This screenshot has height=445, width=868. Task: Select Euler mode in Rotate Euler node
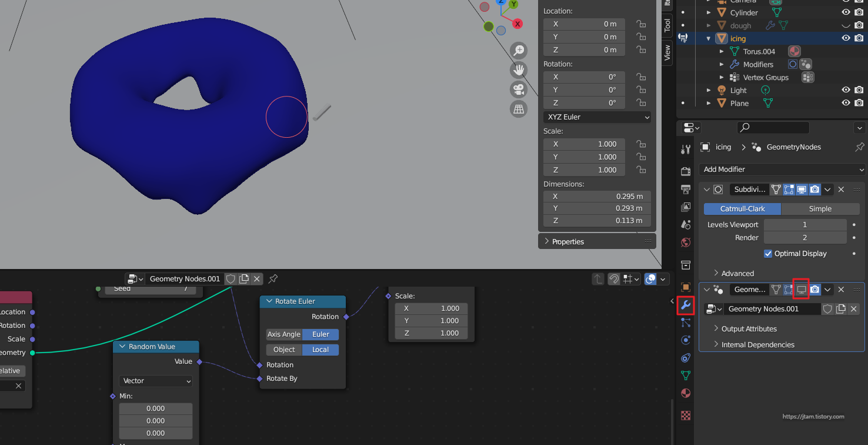coord(321,334)
